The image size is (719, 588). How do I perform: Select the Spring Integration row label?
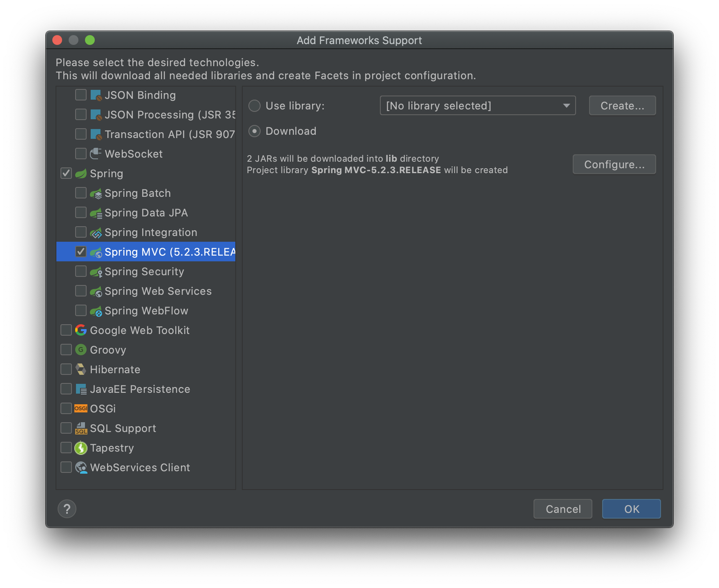tap(151, 232)
